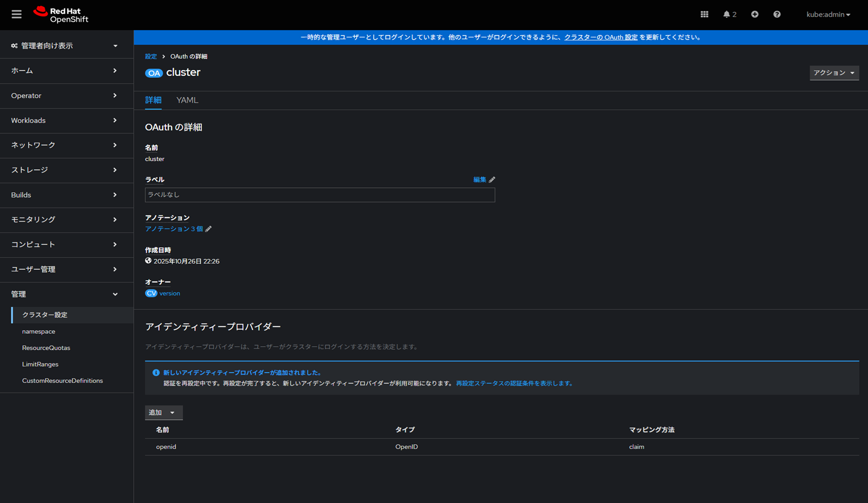Open the 追加 identity provider dropdown
This screenshot has height=503, width=868.
[164, 412]
